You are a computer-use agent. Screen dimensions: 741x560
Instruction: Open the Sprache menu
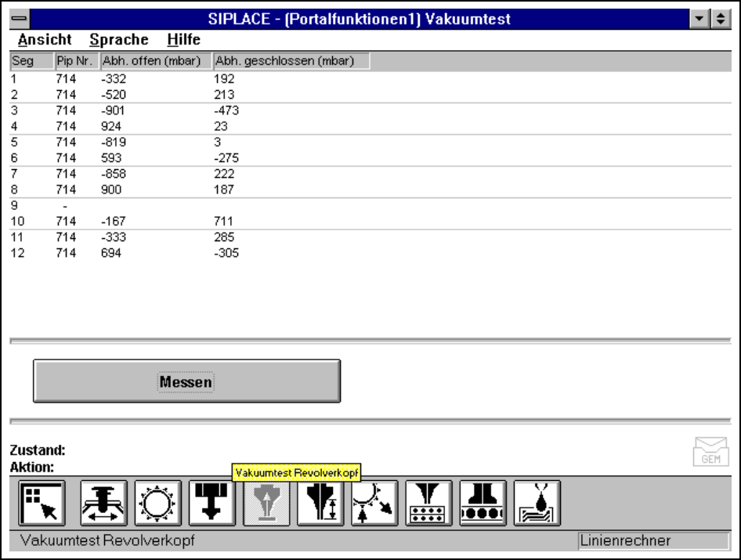[119, 40]
